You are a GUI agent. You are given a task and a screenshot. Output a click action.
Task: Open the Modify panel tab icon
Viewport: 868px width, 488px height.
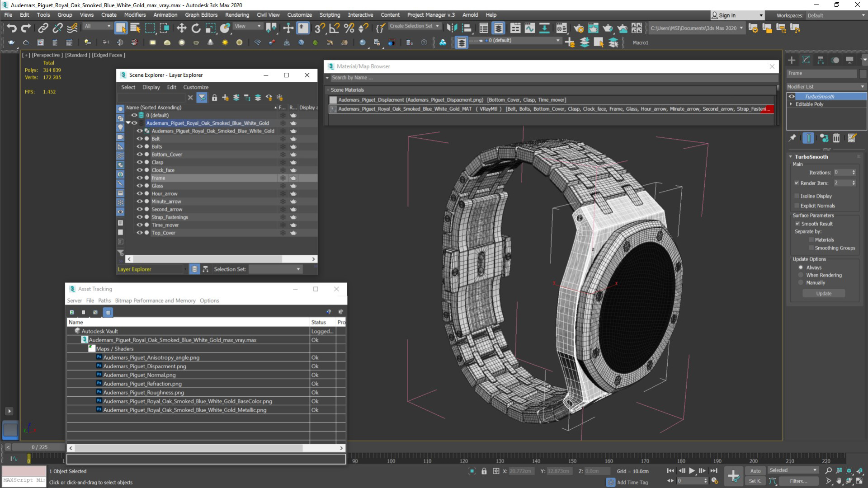(806, 60)
